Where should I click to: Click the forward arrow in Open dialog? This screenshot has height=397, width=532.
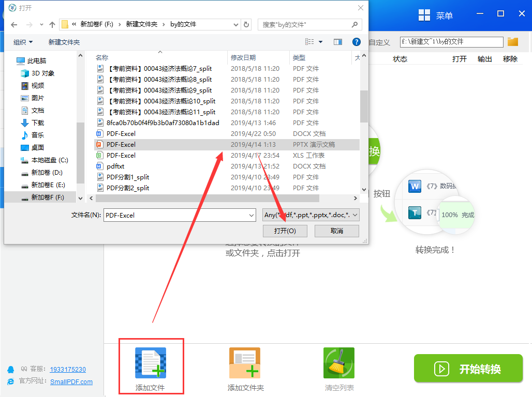29,24
